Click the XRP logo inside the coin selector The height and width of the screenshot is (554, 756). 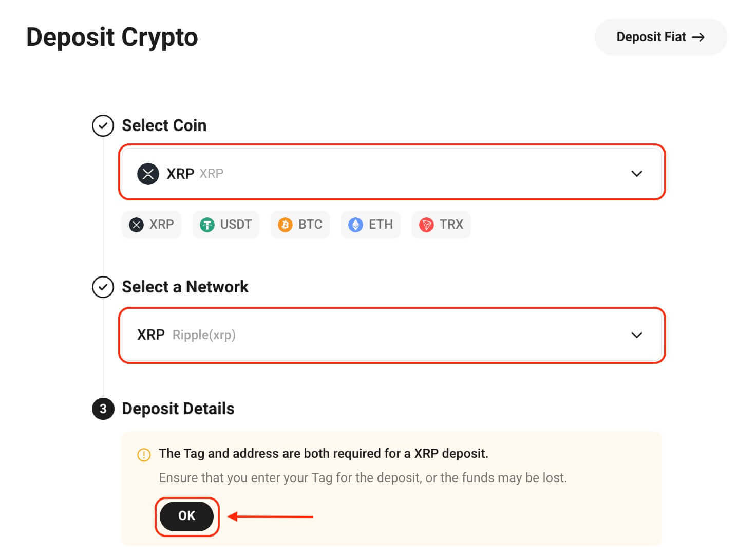click(148, 174)
